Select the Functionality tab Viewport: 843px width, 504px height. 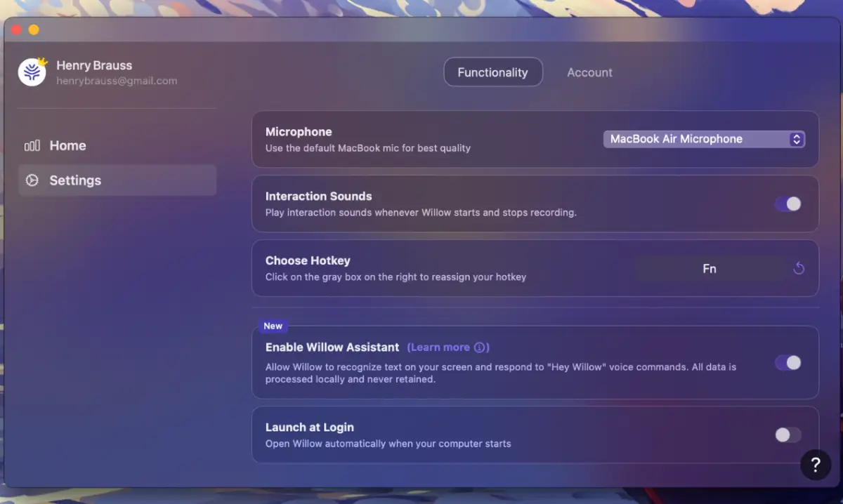click(x=492, y=72)
